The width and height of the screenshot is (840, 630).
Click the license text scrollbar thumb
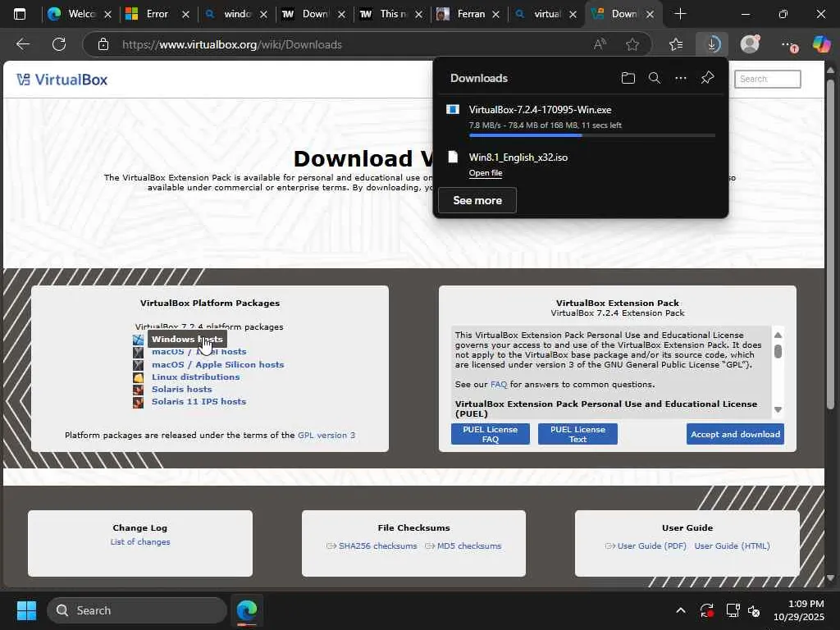click(778, 351)
